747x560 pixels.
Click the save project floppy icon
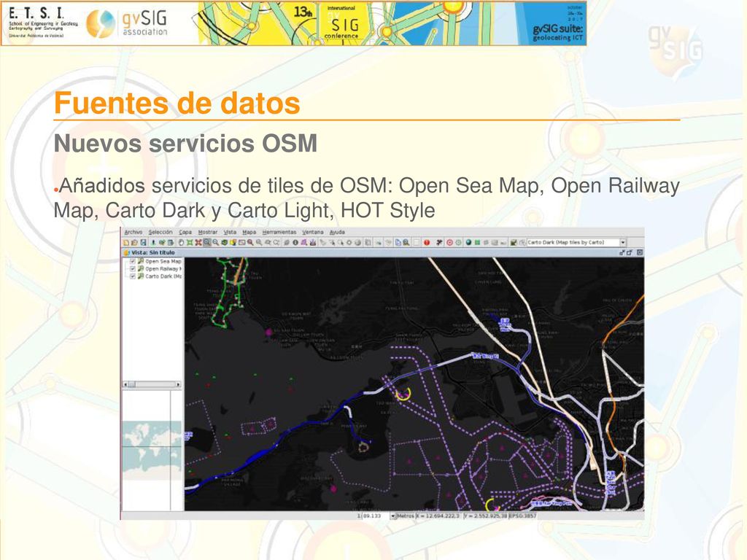144,243
